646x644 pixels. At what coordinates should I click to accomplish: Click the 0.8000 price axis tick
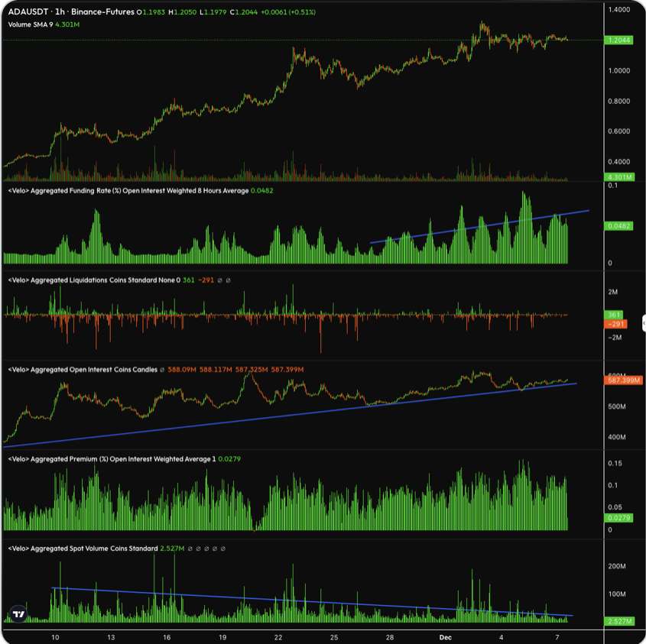(x=618, y=102)
